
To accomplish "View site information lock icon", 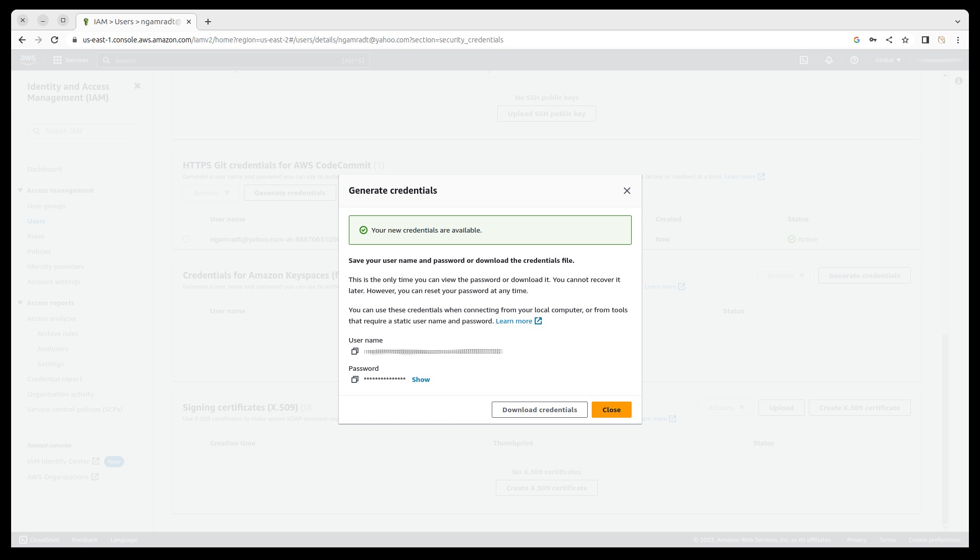I will [x=75, y=40].
